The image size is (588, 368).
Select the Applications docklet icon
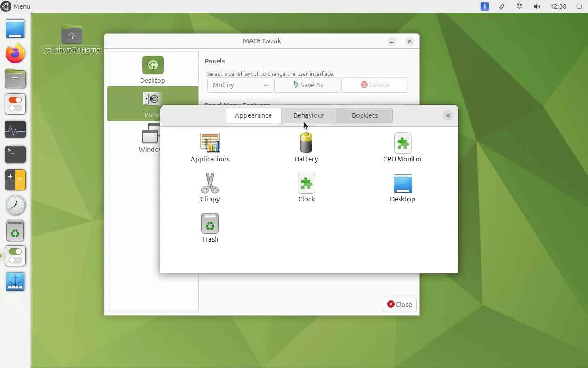tap(210, 143)
